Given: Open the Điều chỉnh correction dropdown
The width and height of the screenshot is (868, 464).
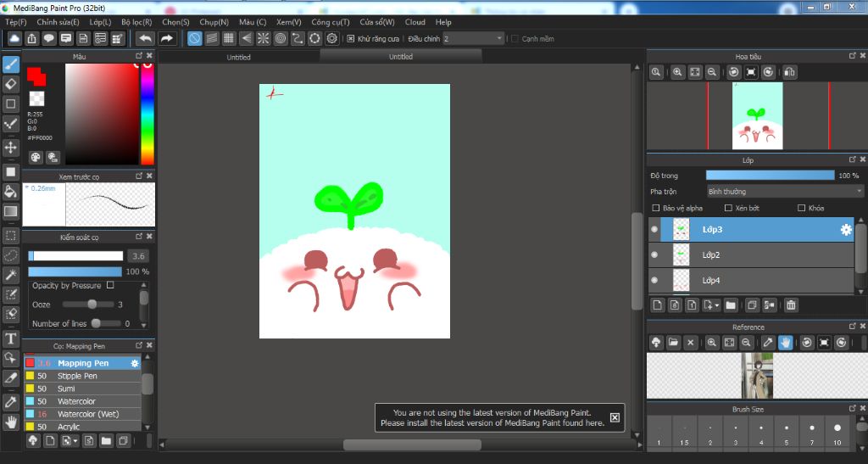Looking at the screenshot, I should (473, 39).
